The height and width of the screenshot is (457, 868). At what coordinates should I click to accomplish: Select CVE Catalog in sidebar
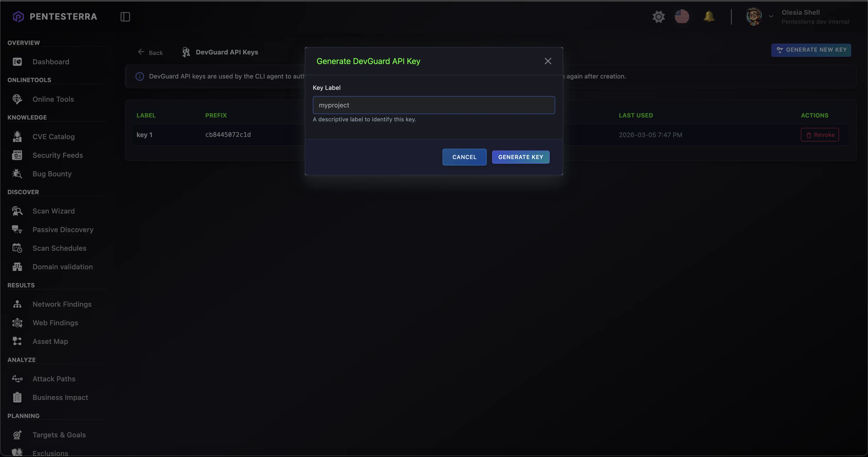pyautogui.click(x=53, y=136)
